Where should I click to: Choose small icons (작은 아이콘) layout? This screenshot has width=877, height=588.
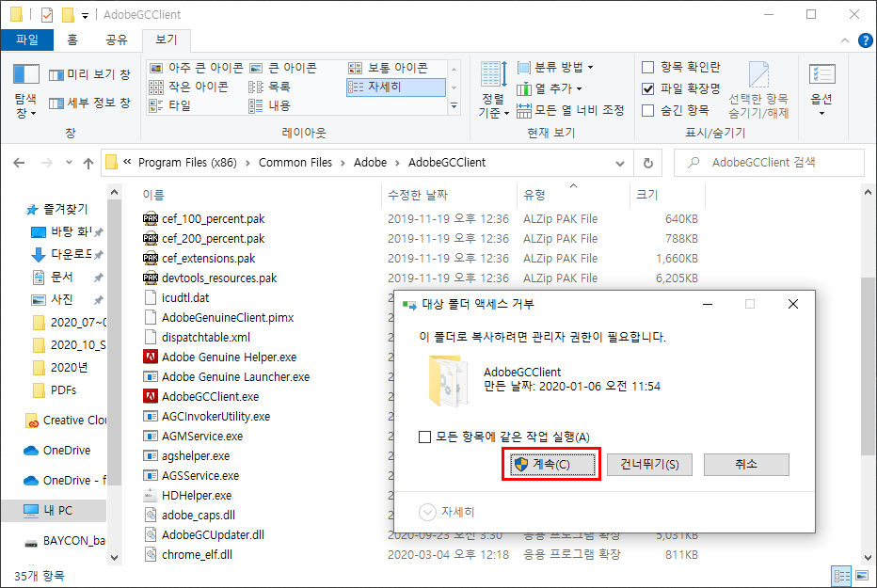pos(189,87)
